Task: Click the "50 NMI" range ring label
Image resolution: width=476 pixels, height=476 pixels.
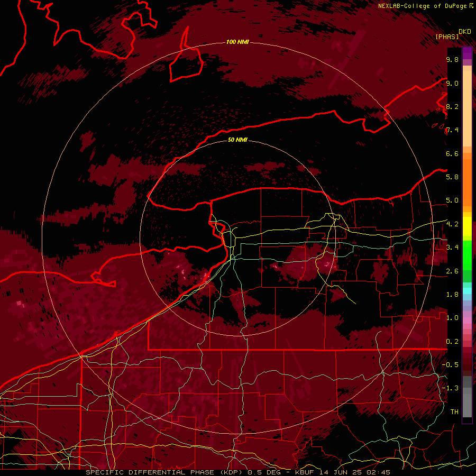Action: point(237,140)
